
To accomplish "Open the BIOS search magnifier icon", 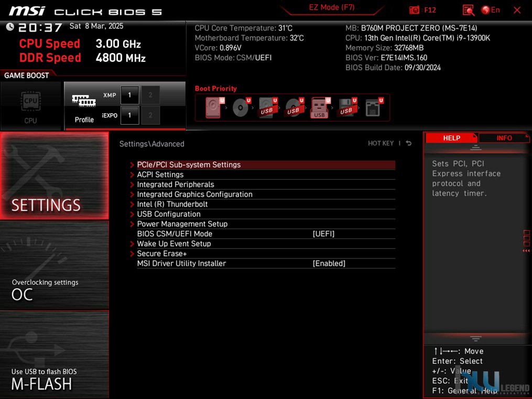I will pos(468,10).
